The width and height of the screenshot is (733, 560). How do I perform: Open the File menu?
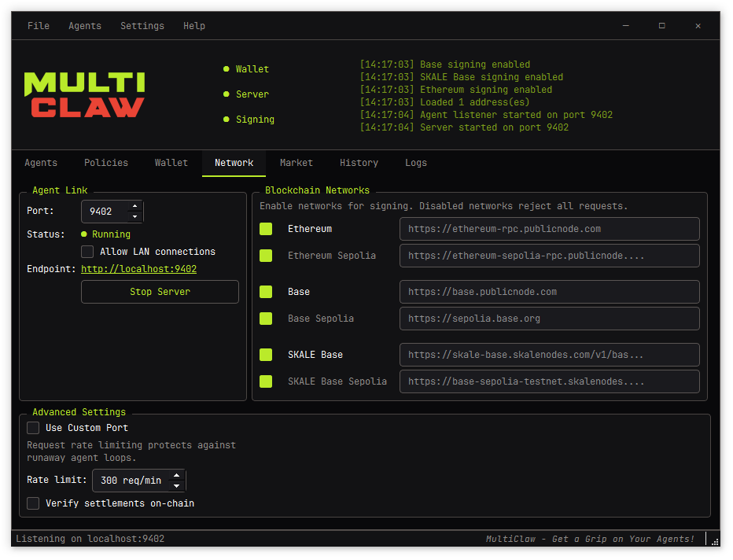pos(39,26)
